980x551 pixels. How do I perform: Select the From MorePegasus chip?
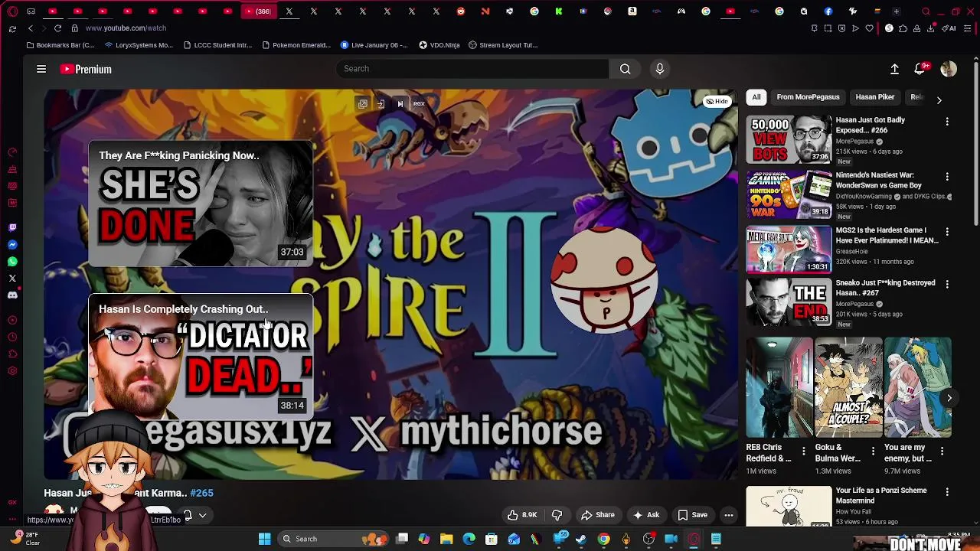click(808, 97)
